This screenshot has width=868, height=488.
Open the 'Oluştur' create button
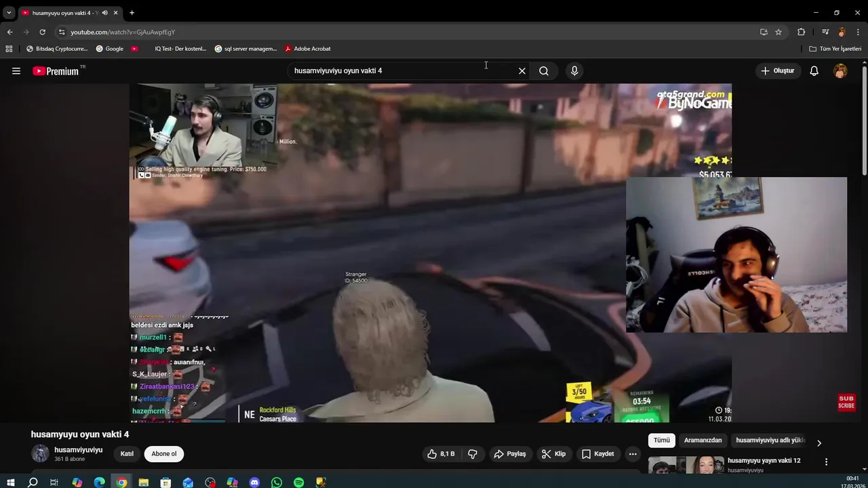tap(778, 70)
